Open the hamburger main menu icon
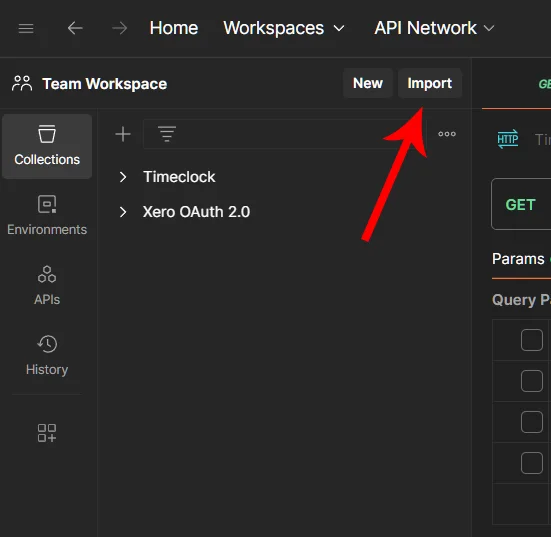 pyautogui.click(x=26, y=28)
